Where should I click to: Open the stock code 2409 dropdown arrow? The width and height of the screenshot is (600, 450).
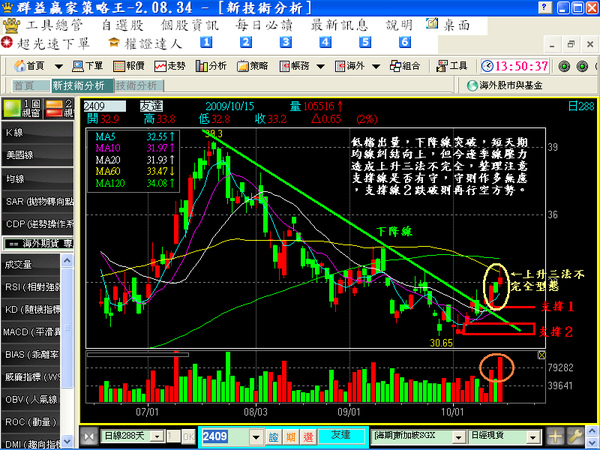point(256,437)
